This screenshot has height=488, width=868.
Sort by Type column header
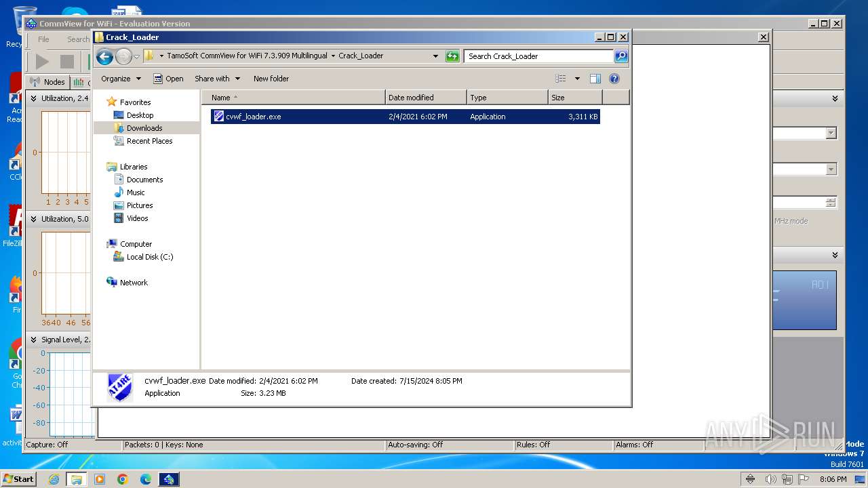507,98
